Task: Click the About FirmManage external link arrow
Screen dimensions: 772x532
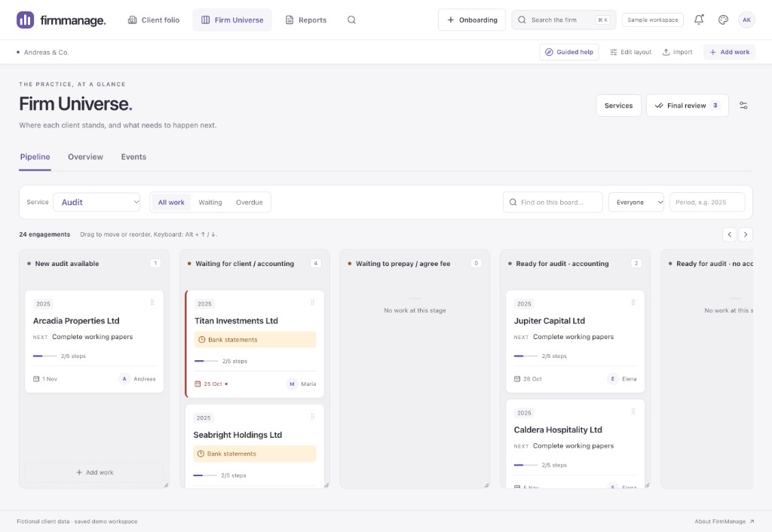Action: tap(752, 521)
